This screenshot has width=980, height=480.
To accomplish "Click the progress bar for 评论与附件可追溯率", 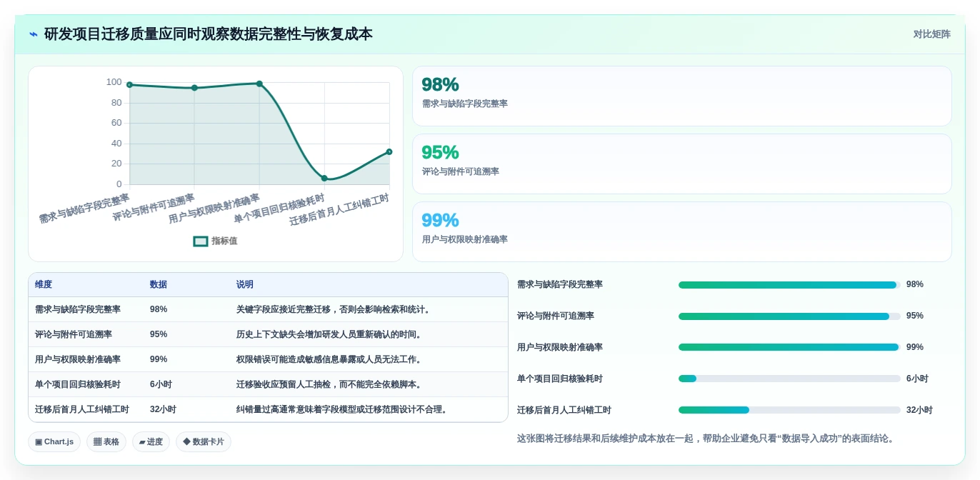I will coord(789,316).
